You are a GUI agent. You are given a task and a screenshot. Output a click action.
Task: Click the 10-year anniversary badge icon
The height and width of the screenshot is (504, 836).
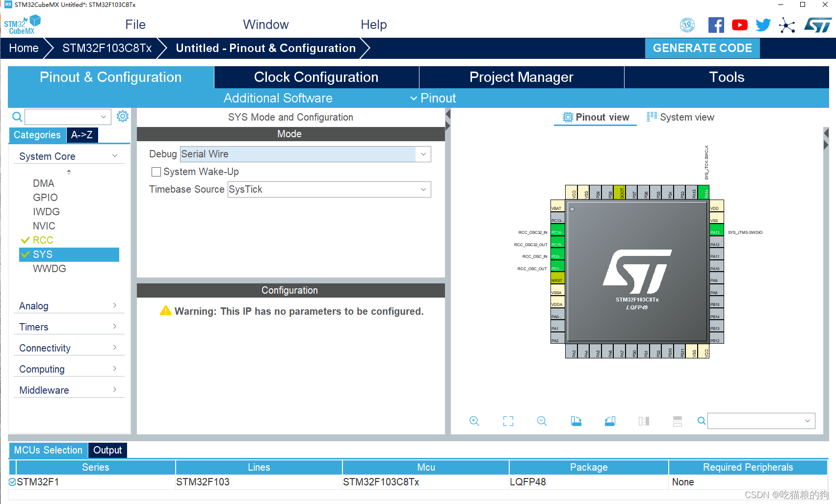[687, 25]
